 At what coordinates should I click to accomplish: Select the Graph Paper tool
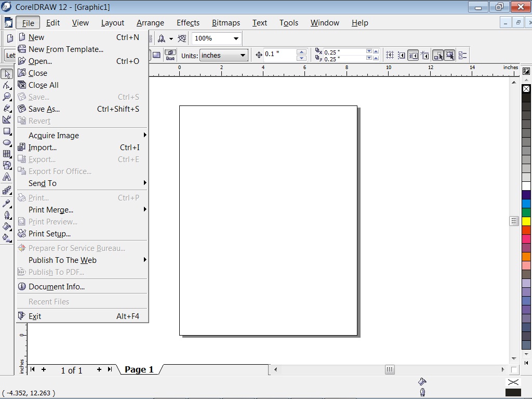(7, 154)
